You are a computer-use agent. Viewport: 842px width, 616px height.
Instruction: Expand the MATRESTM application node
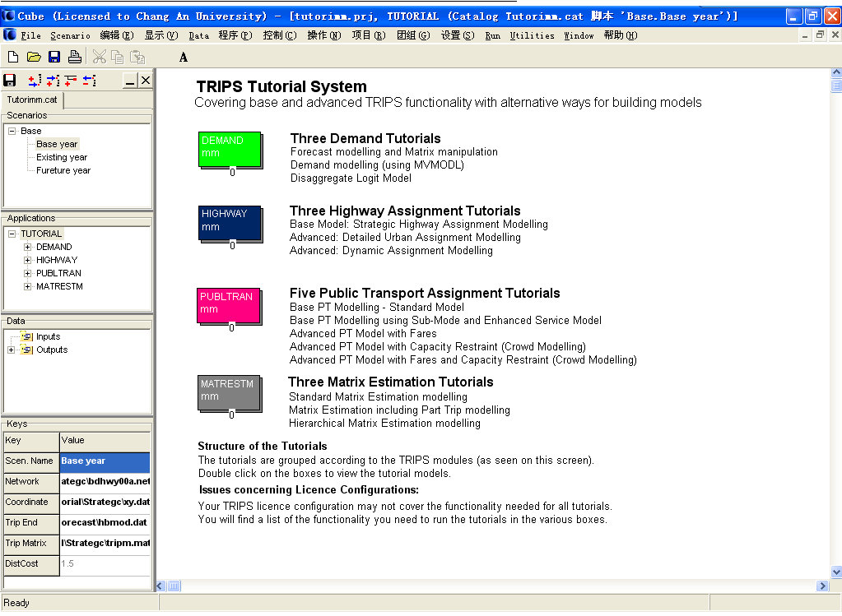click(27, 286)
